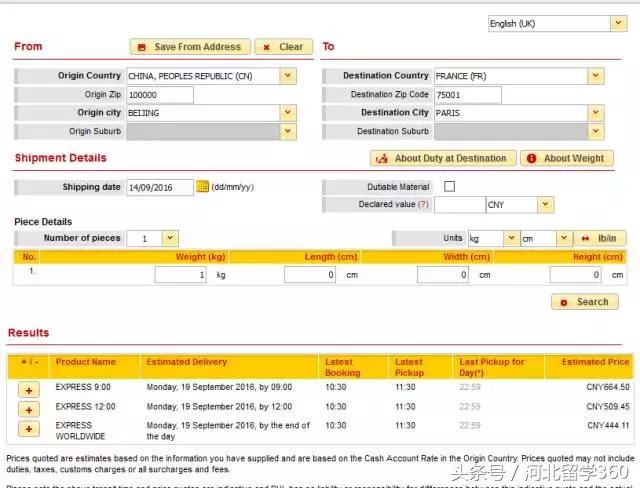Open About Weight information

[x=566, y=158]
